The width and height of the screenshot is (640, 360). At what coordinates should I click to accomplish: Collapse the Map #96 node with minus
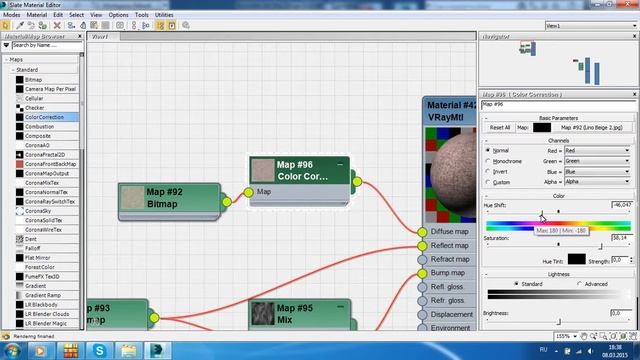pos(340,164)
